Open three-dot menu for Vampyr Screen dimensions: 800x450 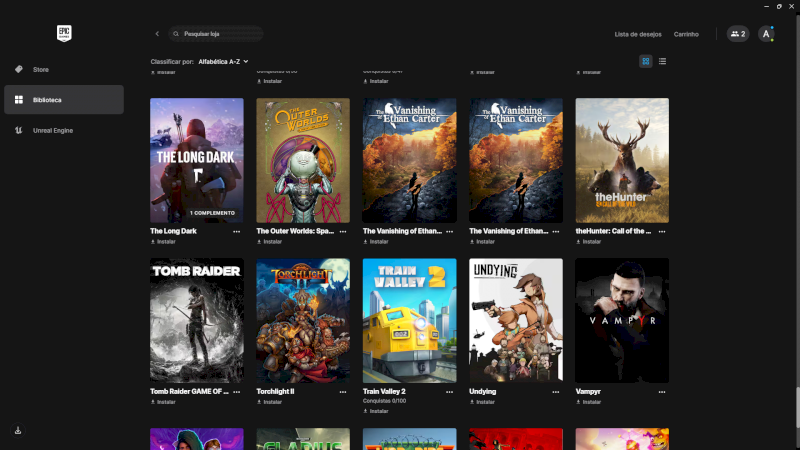point(662,392)
